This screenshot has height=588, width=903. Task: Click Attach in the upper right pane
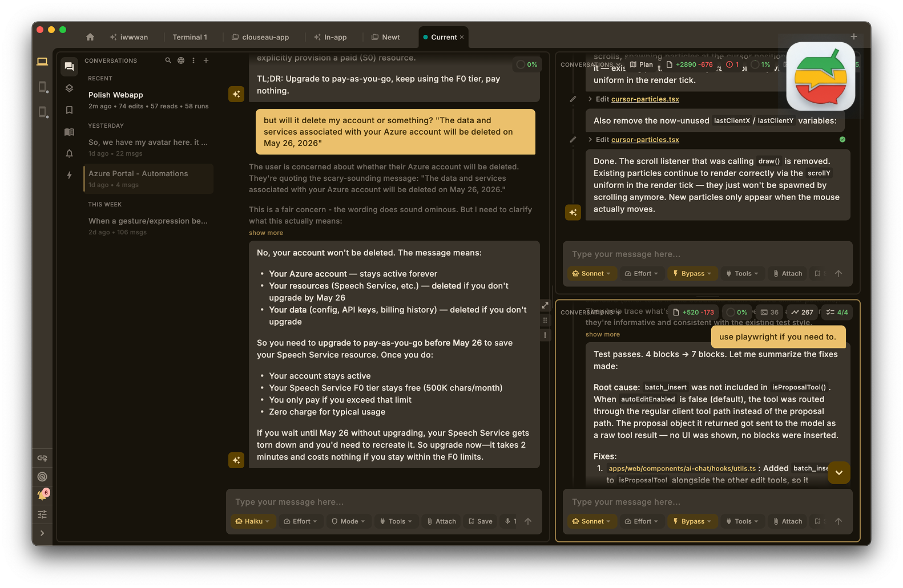point(788,274)
